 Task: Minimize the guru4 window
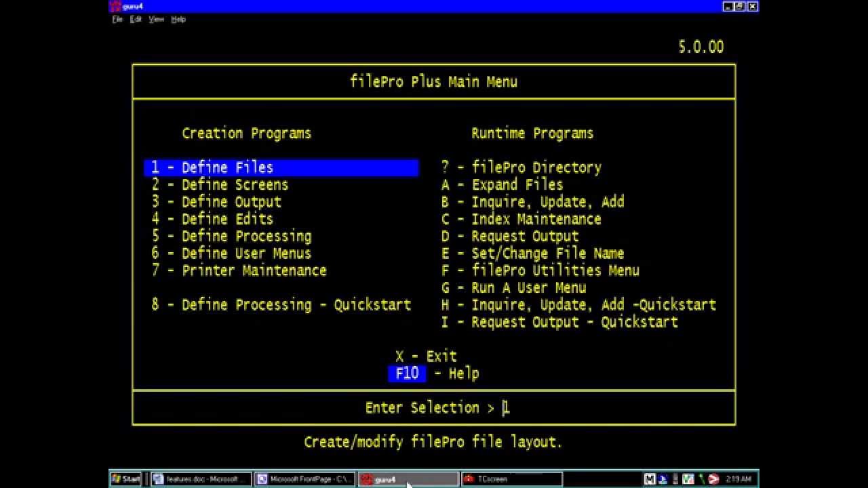728,6
